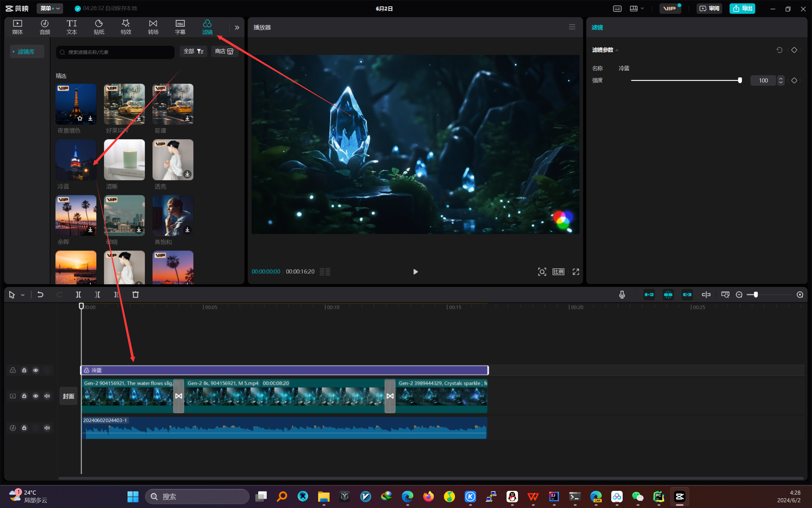Click the 强度 intensity slider handle
Screen dimensions: 812x508
(x=740, y=80)
